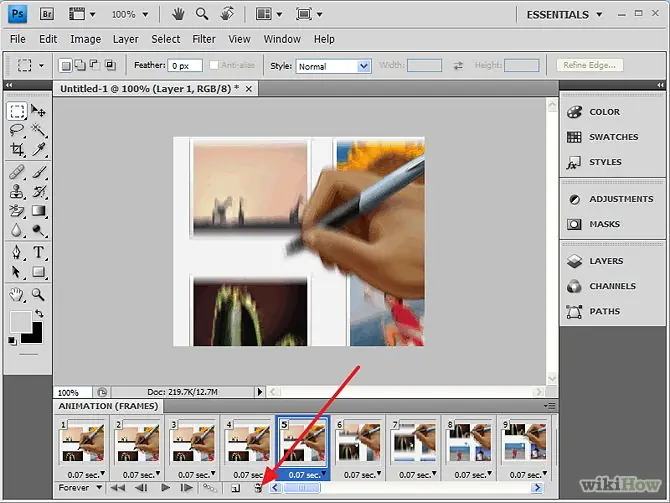
Task: Open frame 9 delay time dropdown
Action: click(x=528, y=474)
